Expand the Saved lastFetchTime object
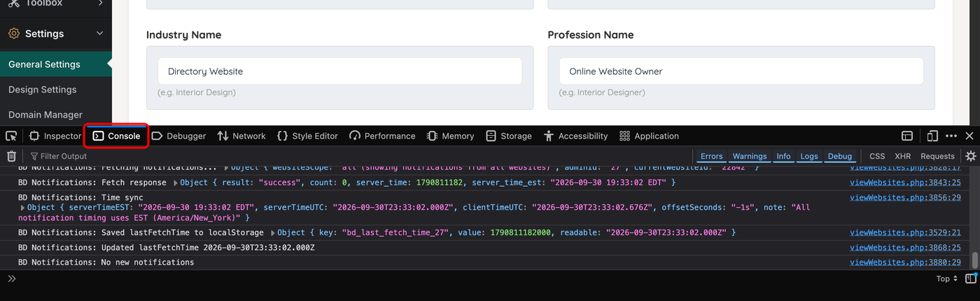Viewport: 980px width, 301px height. (273, 232)
